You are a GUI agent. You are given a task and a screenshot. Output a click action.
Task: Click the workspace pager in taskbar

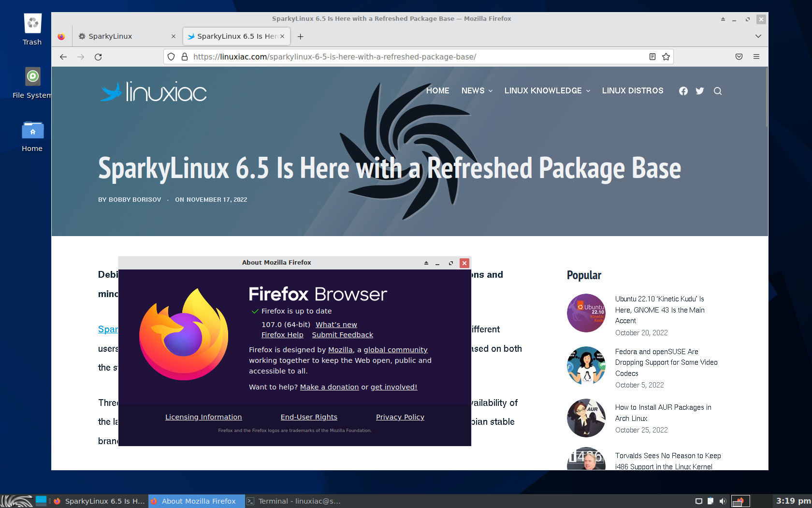click(740, 501)
